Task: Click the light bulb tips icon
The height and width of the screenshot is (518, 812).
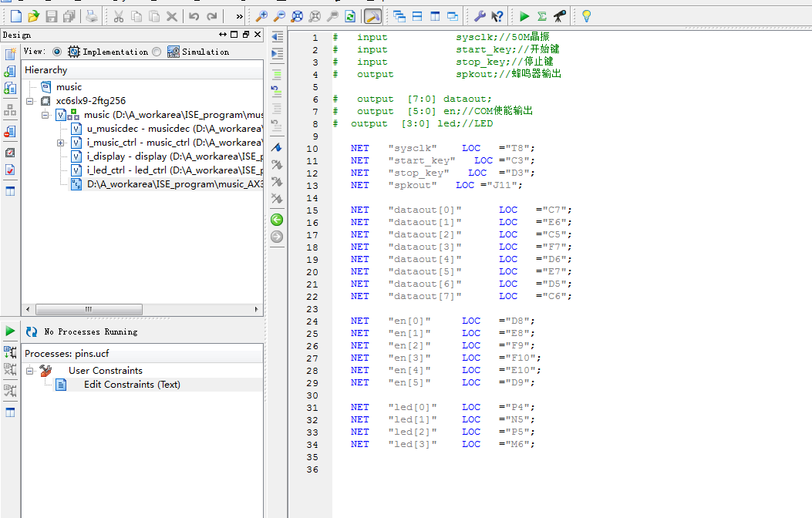Action: point(586,16)
